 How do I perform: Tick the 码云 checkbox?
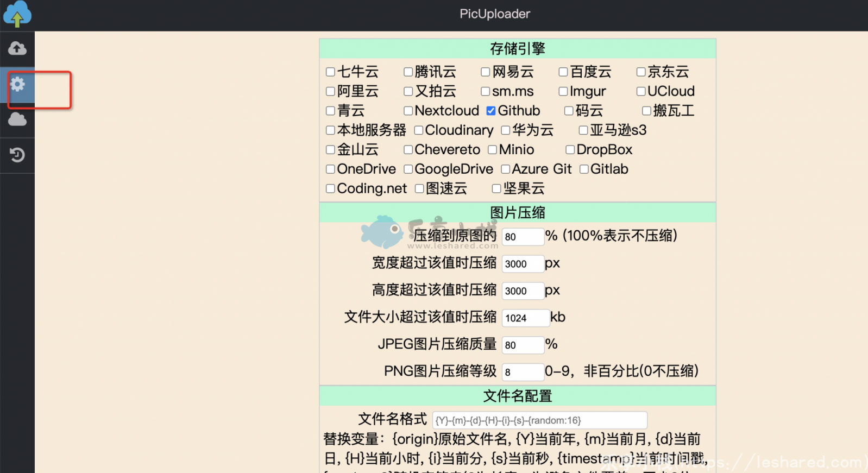tap(569, 111)
